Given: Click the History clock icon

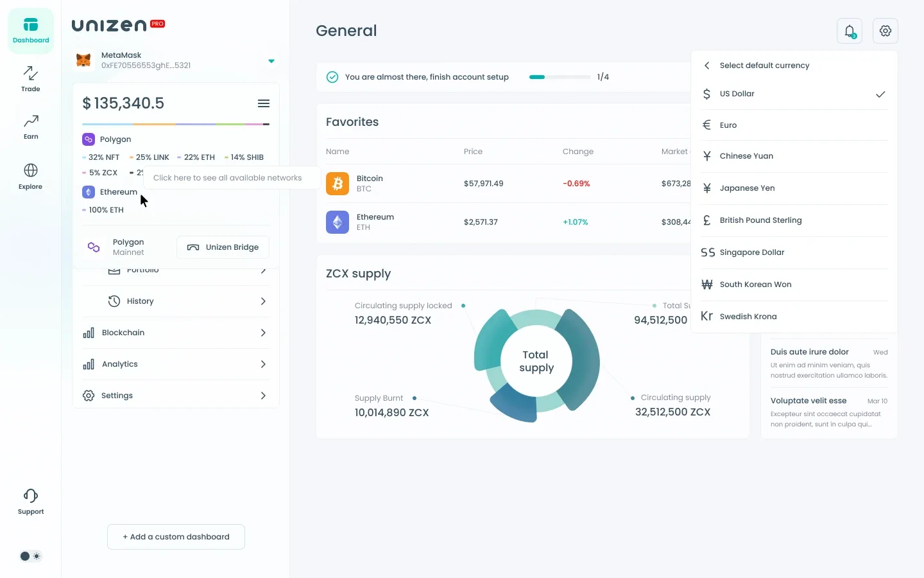Looking at the screenshot, I should [x=114, y=301].
